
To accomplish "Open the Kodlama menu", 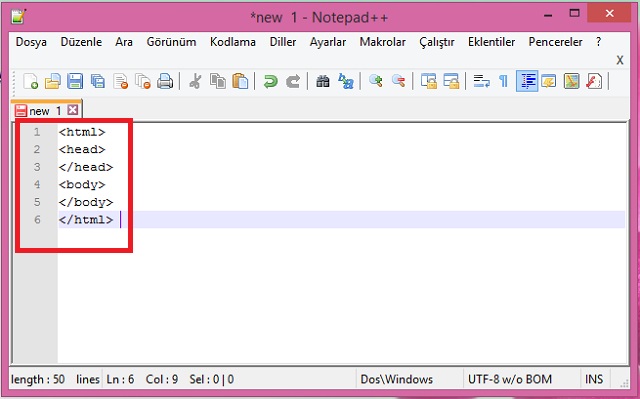I will coord(233,42).
